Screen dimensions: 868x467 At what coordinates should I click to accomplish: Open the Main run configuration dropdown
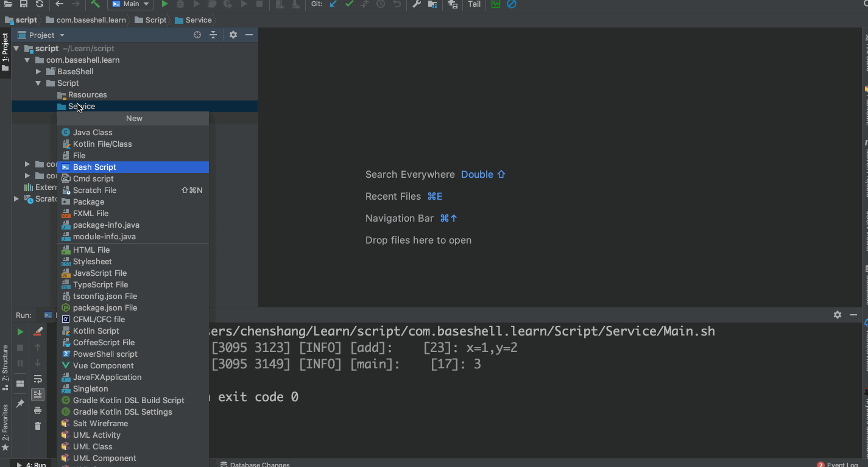point(131,4)
